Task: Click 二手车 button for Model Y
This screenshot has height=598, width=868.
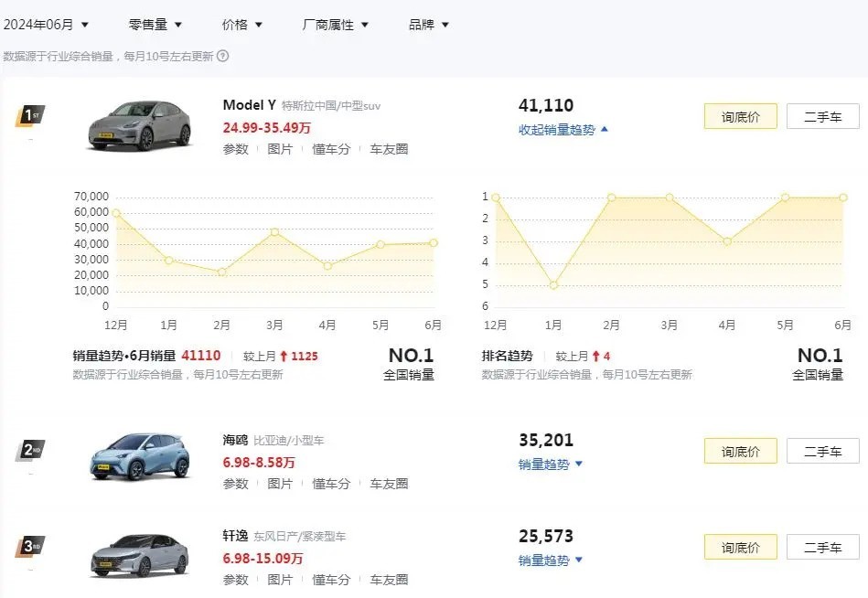Action: click(822, 116)
